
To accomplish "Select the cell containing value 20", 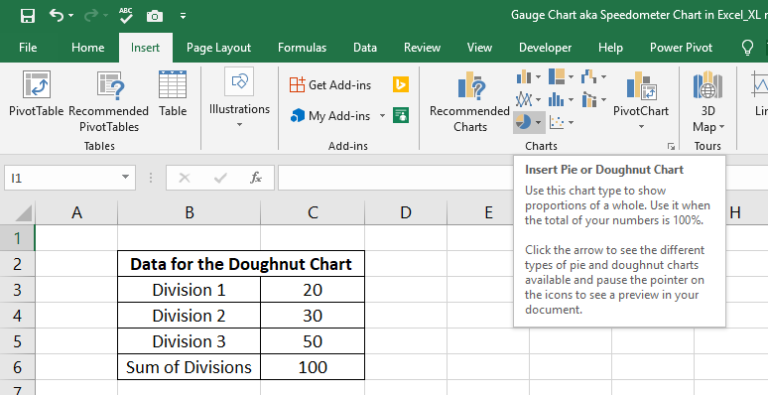I will click(312, 290).
